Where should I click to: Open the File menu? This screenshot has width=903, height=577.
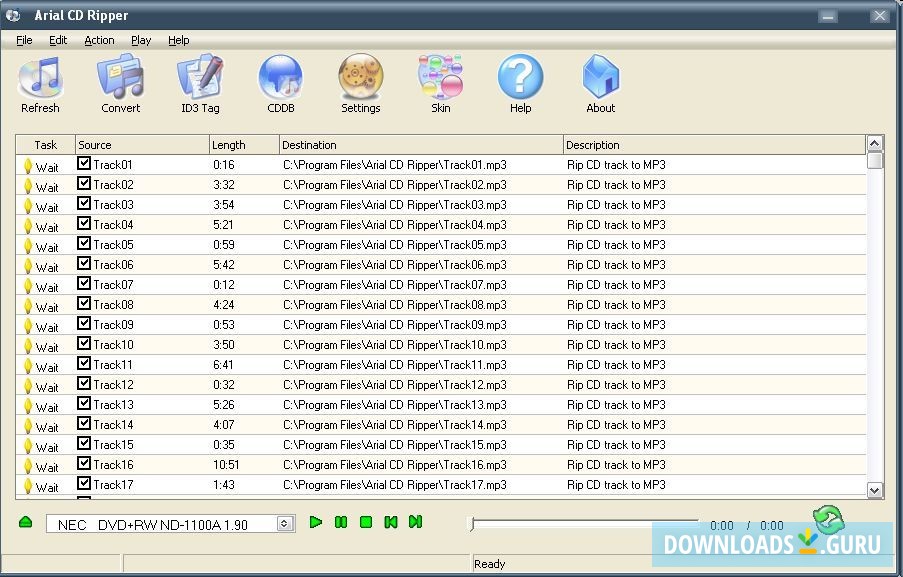pyautogui.click(x=24, y=40)
